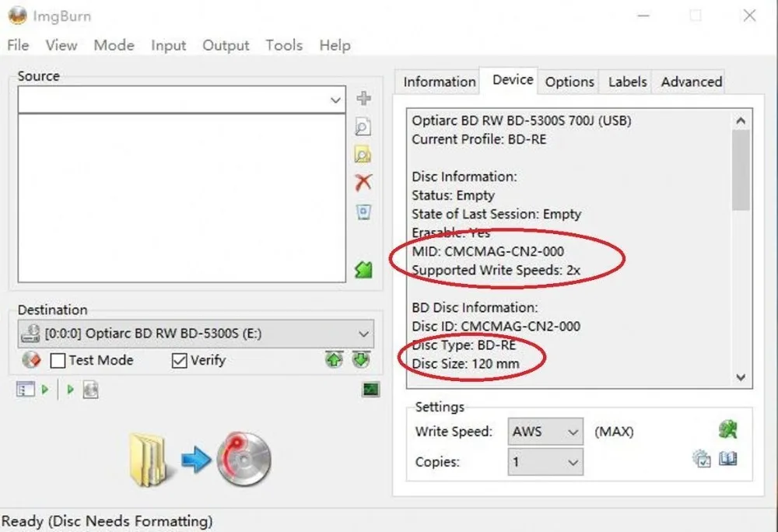Screen dimensions: 778x532
Task: Click the green eject tray up arrow
Action: 335,359
